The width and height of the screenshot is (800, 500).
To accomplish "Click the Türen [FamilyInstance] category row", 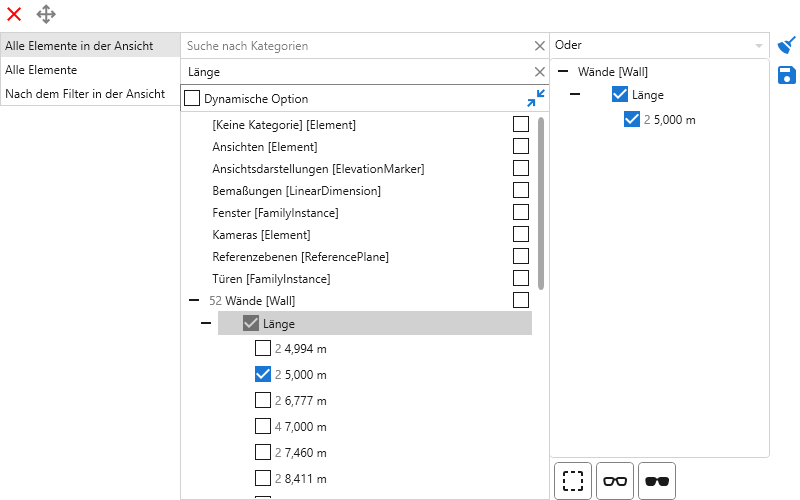I will coord(271,278).
